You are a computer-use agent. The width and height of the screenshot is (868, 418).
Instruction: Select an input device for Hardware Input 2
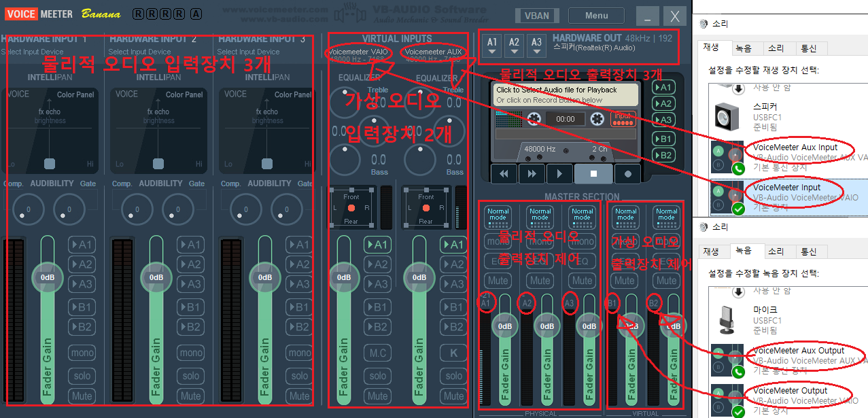coord(140,52)
